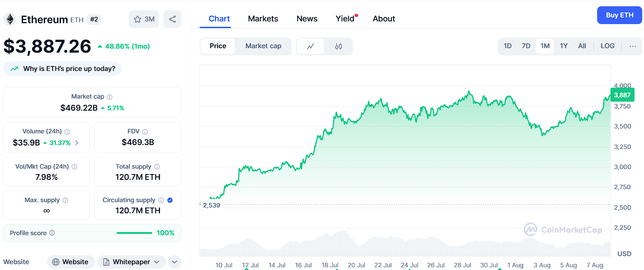Click the $3,887.26 price text
This screenshot has width=644, height=270.
[x=47, y=46]
